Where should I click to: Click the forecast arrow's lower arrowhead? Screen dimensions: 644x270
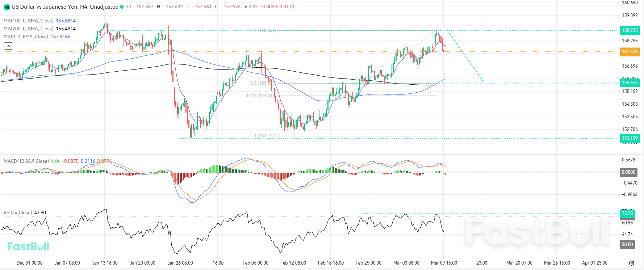(x=482, y=80)
